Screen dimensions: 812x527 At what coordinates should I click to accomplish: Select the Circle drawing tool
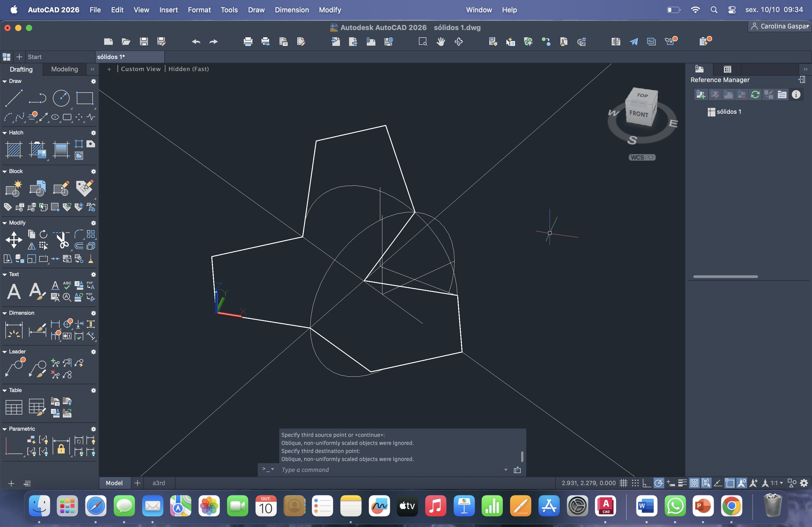61,98
